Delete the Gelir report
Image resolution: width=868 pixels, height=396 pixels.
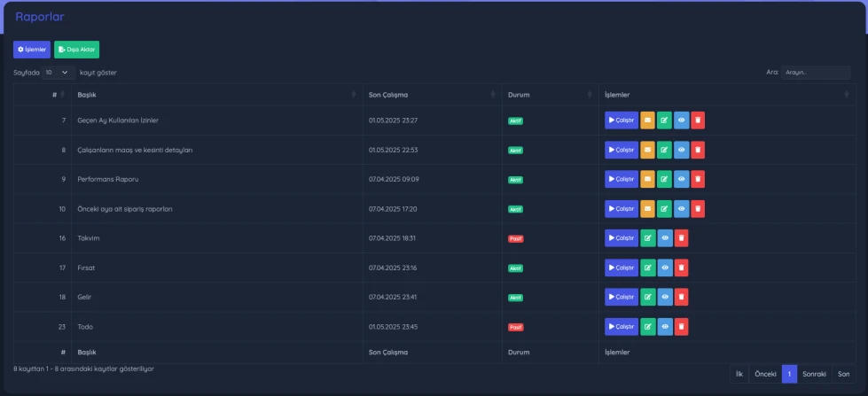[682, 297]
